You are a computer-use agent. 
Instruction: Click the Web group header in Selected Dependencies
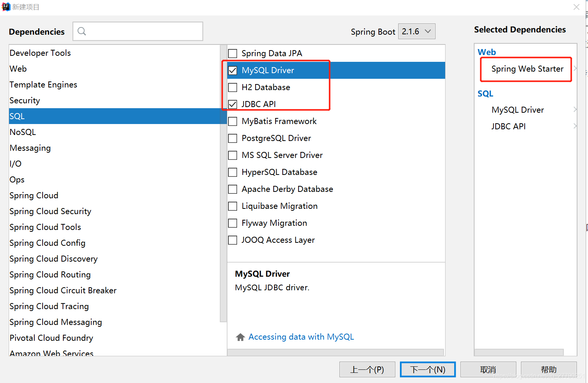pyautogui.click(x=487, y=52)
